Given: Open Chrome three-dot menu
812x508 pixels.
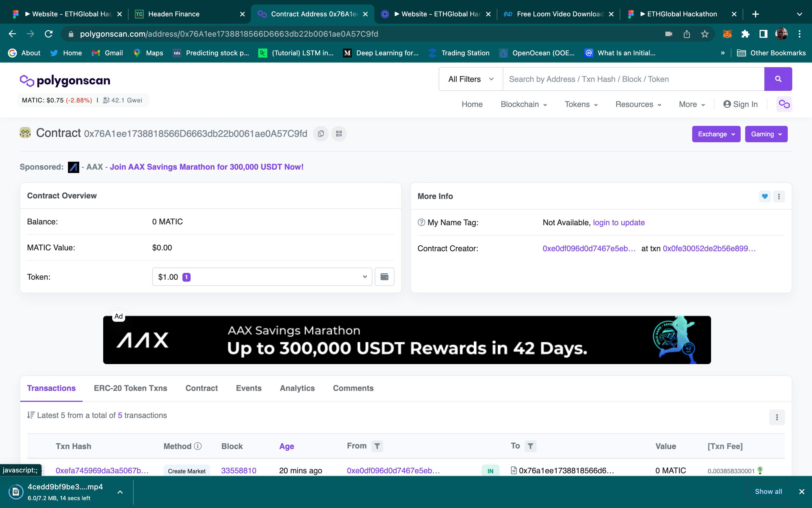Looking at the screenshot, I should [x=800, y=34].
